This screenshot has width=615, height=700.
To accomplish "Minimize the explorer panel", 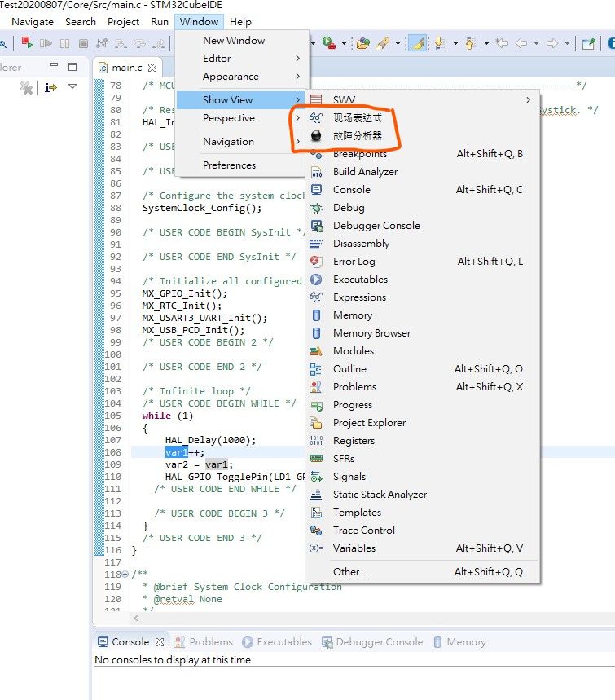I will (x=54, y=65).
